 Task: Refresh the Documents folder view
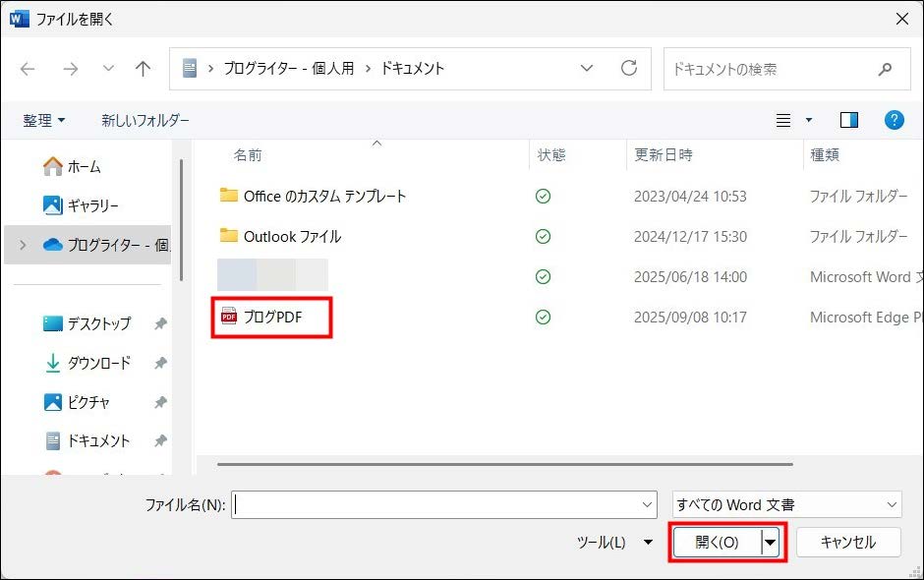click(629, 69)
